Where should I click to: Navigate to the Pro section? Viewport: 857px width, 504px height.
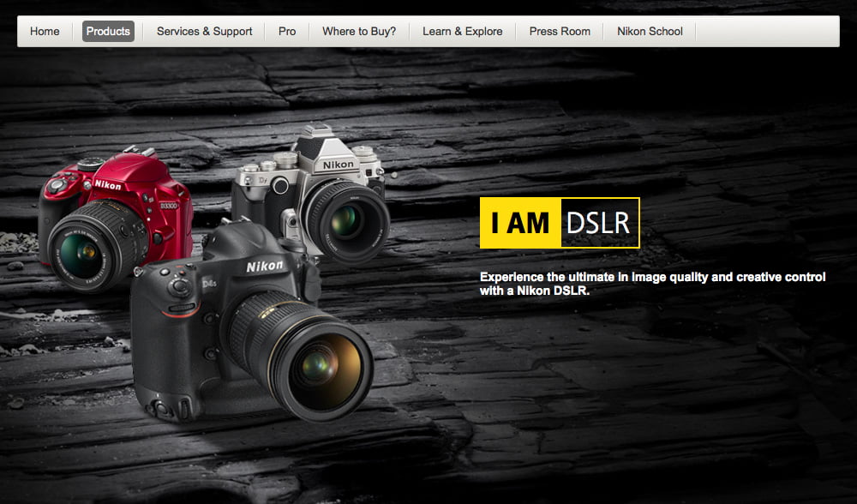pos(286,31)
